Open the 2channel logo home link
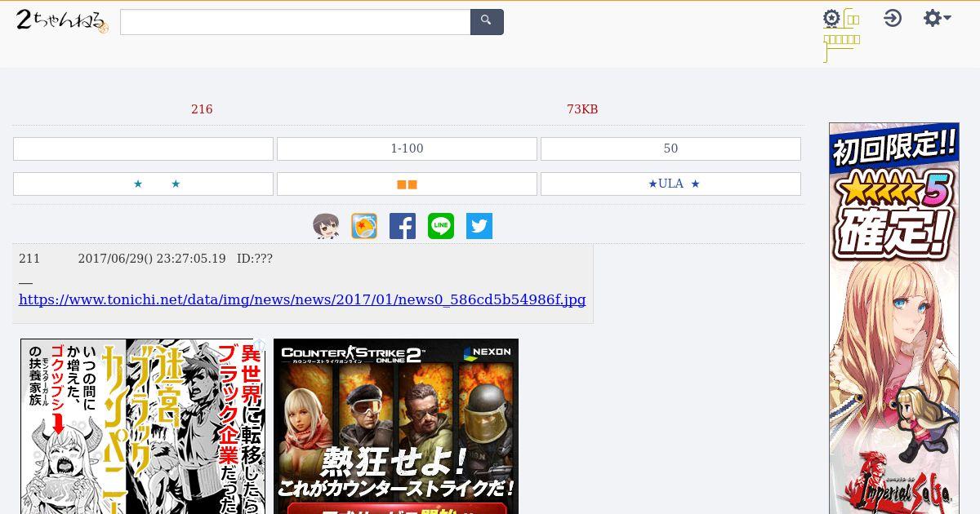The image size is (980, 514). pos(62,21)
